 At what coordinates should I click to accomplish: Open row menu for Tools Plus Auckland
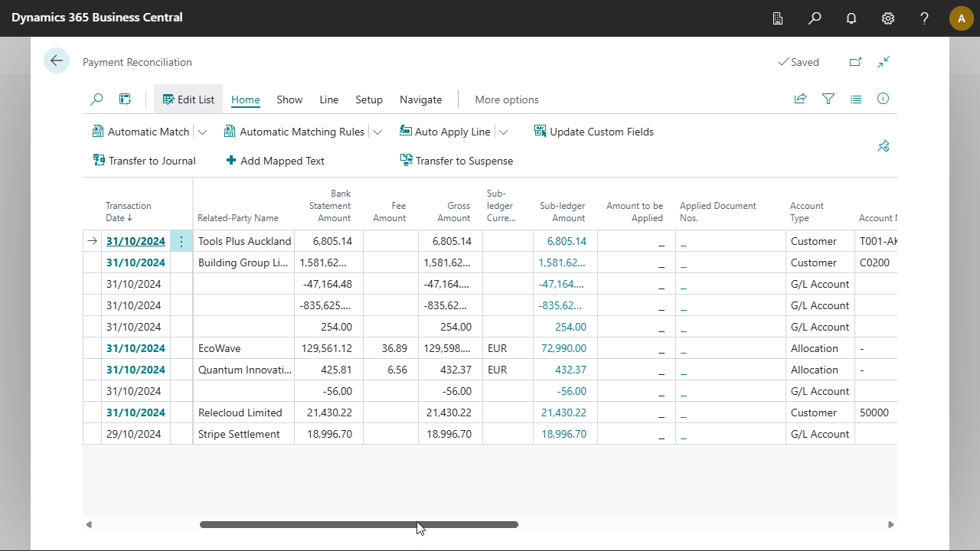(181, 241)
